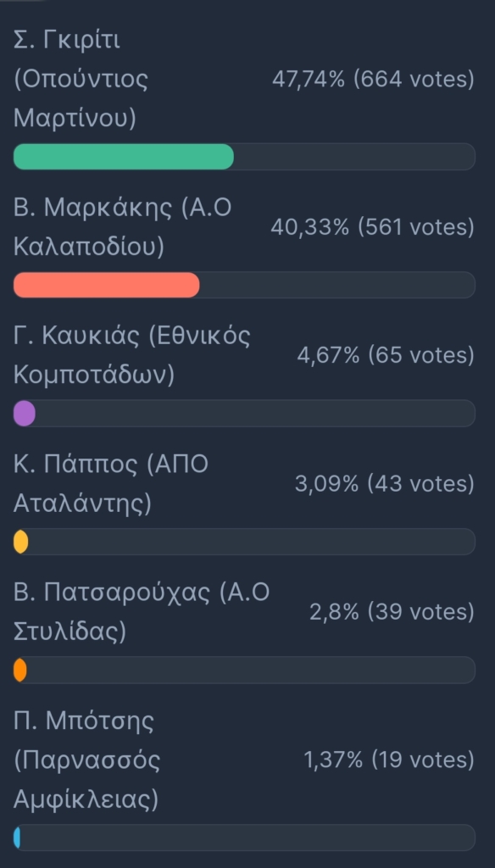This screenshot has height=868, width=495.
Task: Click the blue bar for Π. Μπότσης
Action: click(x=17, y=837)
